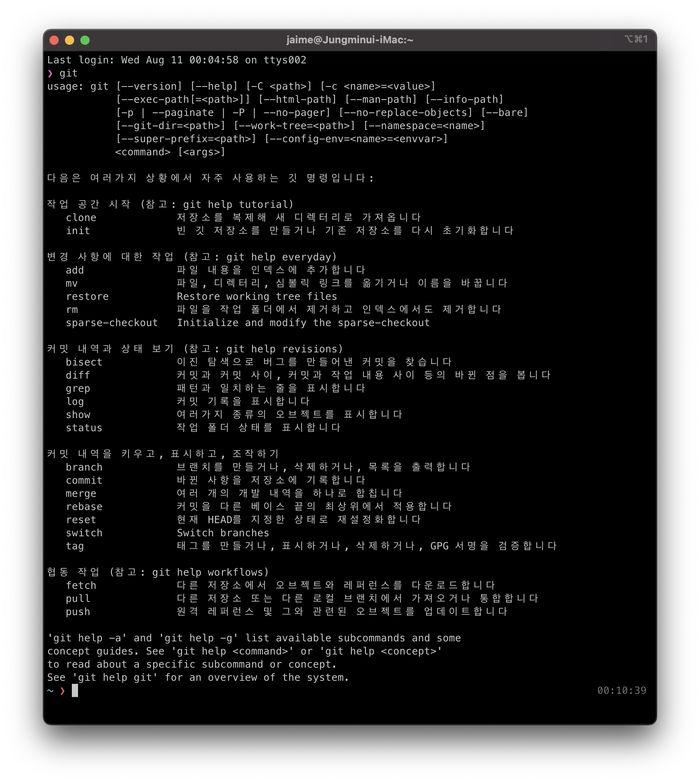This screenshot has height=782, width=700.
Task: Click the '[--git-dir=<path>]' option text
Action: 170,126
